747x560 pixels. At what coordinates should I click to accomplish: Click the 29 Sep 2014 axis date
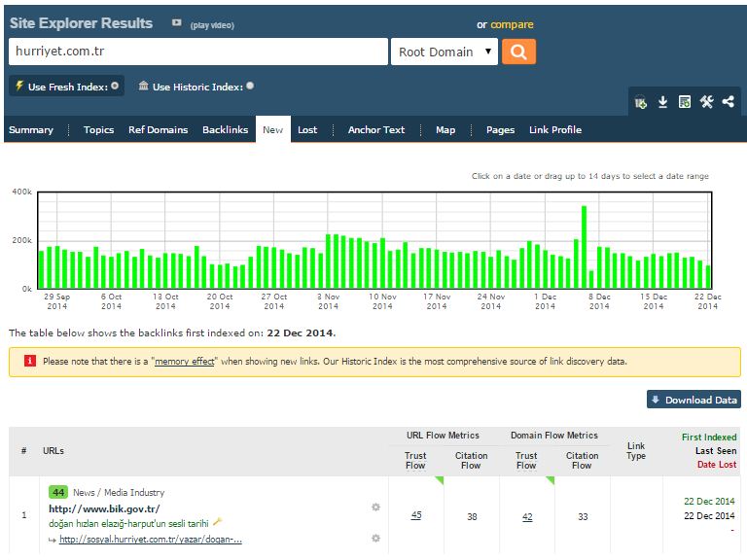57,301
